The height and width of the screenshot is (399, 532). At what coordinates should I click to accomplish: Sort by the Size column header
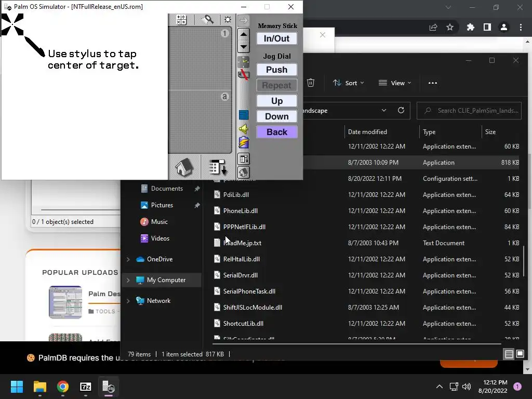point(490,131)
